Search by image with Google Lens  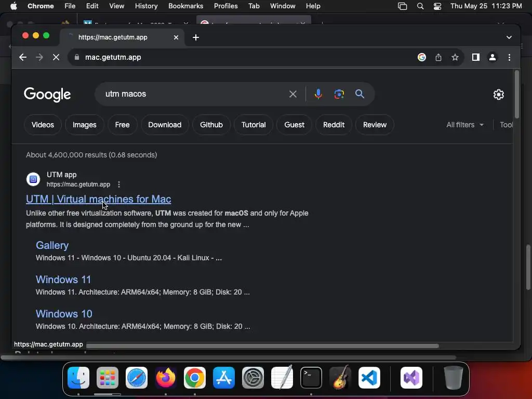339,94
